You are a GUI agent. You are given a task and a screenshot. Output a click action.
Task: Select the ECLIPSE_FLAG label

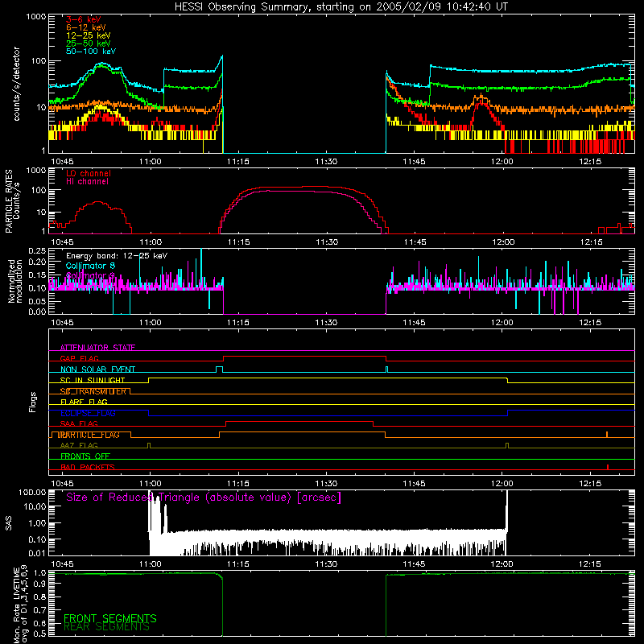pyautogui.click(x=88, y=413)
